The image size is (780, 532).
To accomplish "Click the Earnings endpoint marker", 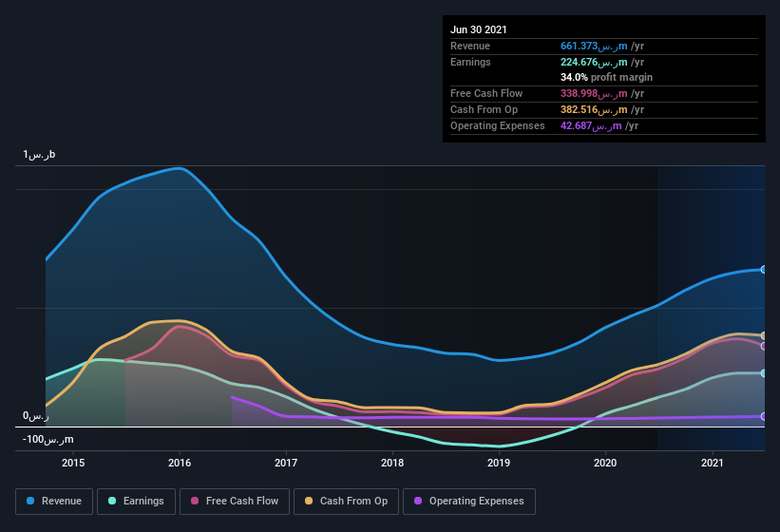I will 764,373.
